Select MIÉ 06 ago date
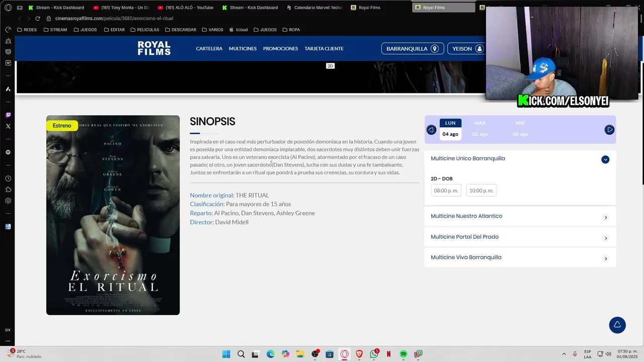This screenshot has height=362, width=644. 520,129
